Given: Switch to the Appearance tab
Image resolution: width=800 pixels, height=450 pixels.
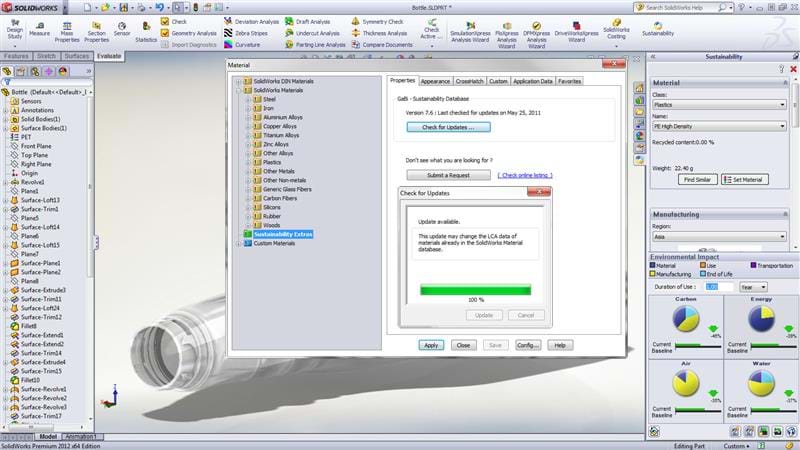Looking at the screenshot, I should 435,80.
